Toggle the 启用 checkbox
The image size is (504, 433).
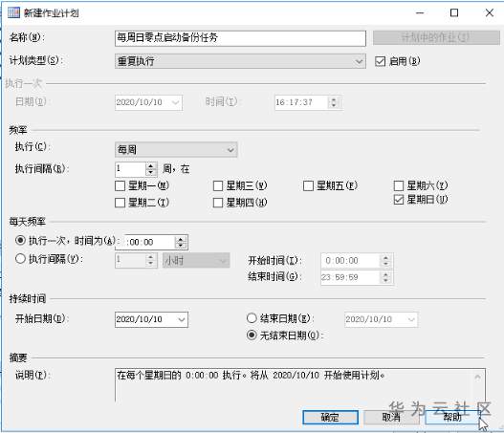(380, 61)
